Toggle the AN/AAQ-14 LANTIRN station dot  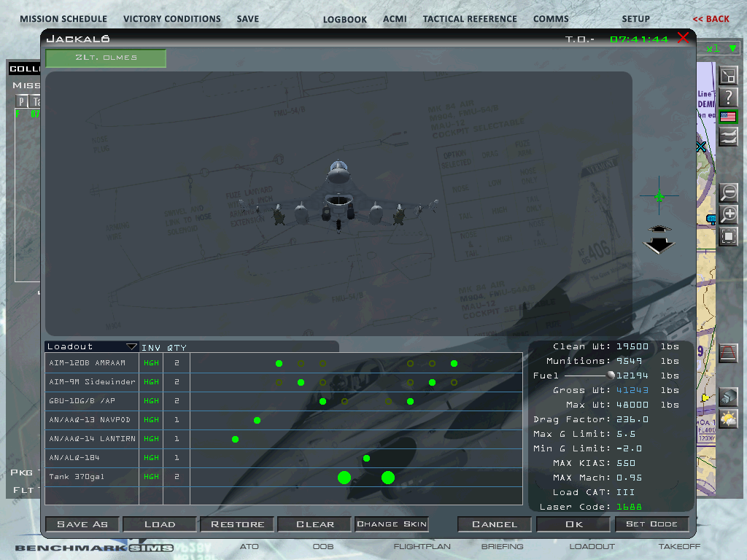pos(236,440)
